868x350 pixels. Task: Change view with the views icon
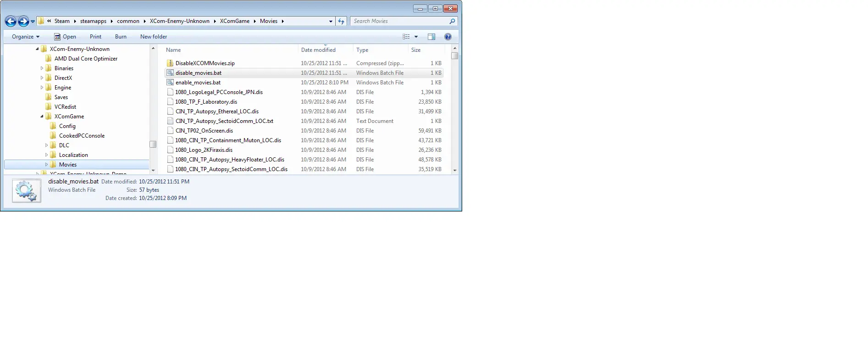point(406,37)
